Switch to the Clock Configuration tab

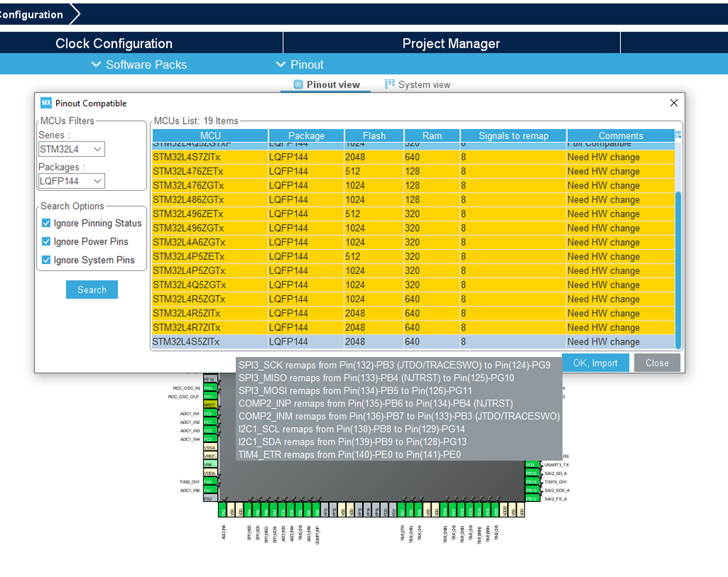[x=114, y=43]
